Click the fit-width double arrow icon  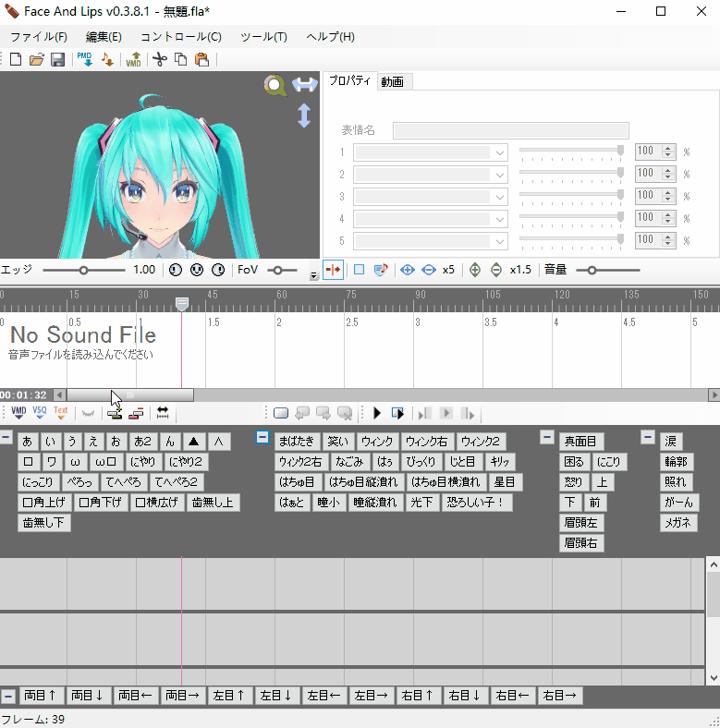(163, 413)
